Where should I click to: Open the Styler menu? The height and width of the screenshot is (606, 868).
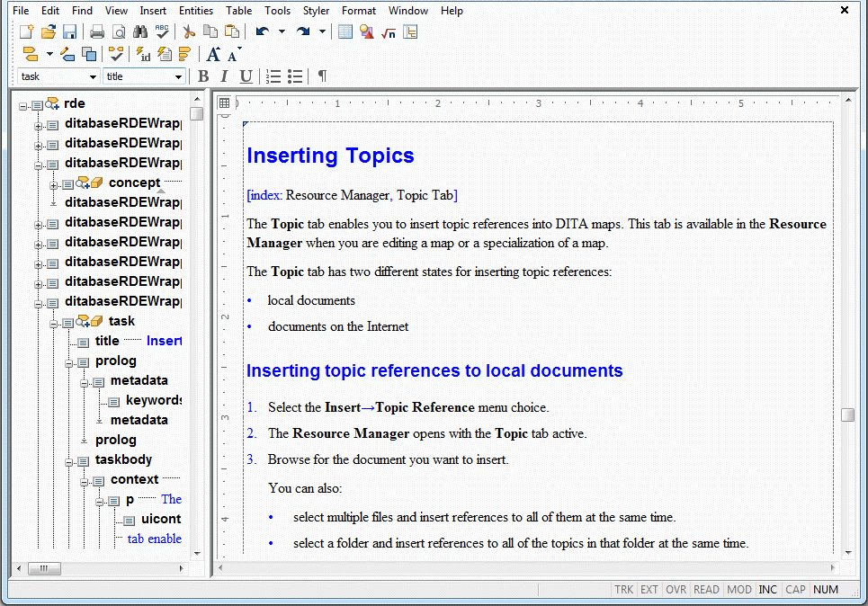316,11
